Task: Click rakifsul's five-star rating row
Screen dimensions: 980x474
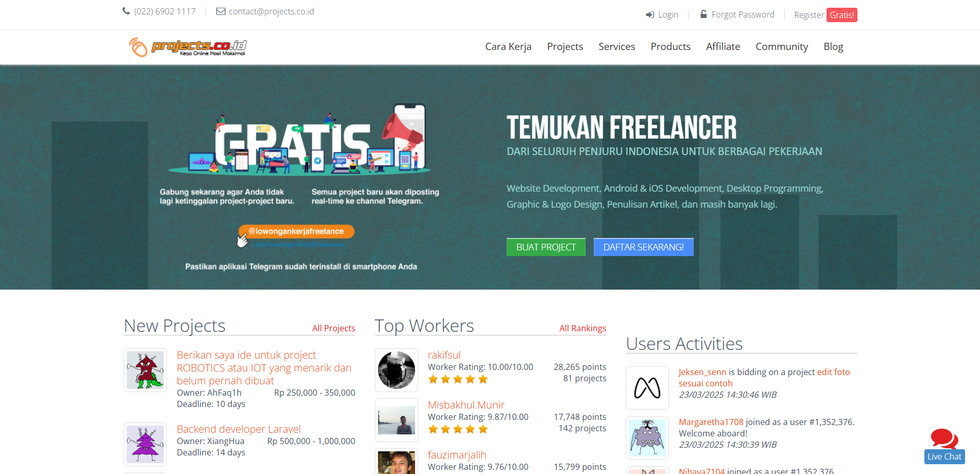Action: tap(457, 379)
